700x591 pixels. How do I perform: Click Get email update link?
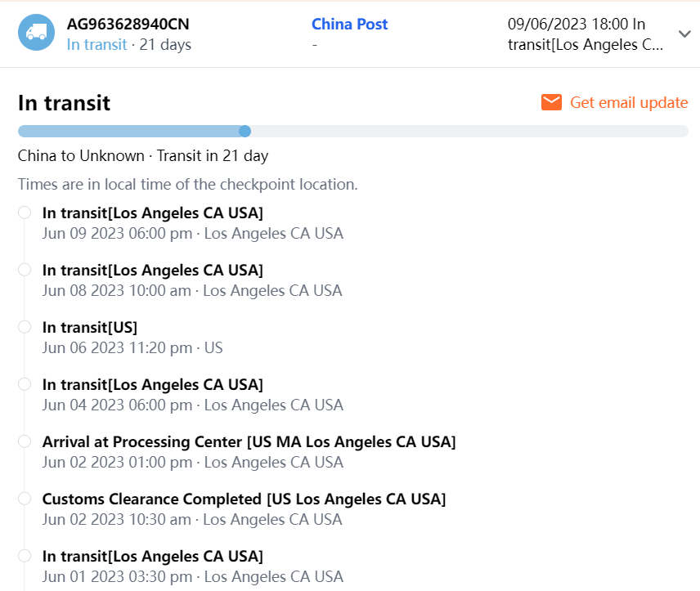click(x=628, y=102)
